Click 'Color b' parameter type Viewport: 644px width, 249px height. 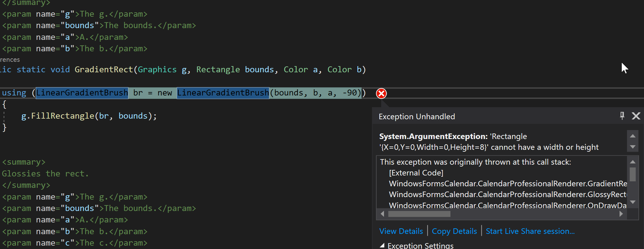339,70
